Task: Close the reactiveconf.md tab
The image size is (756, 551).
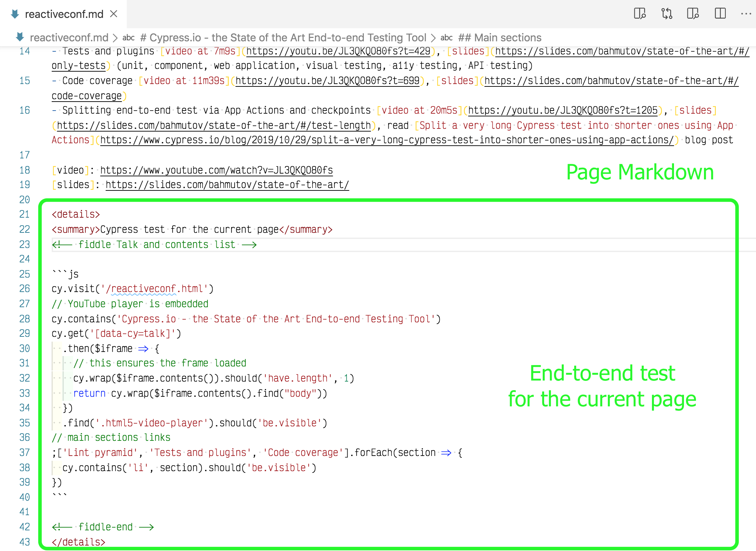Action: tap(114, 14)
